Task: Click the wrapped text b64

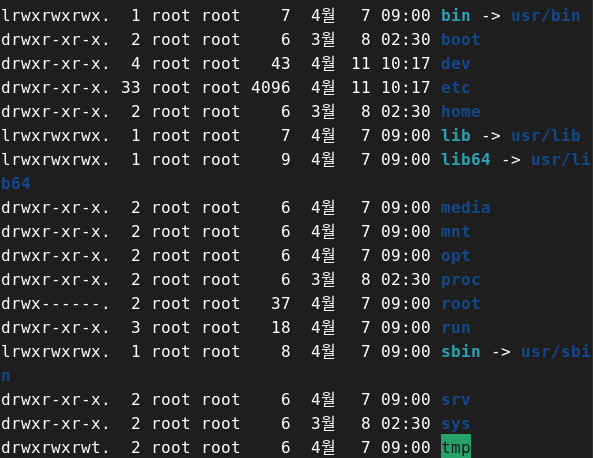Action: click(x=16, y=183)
